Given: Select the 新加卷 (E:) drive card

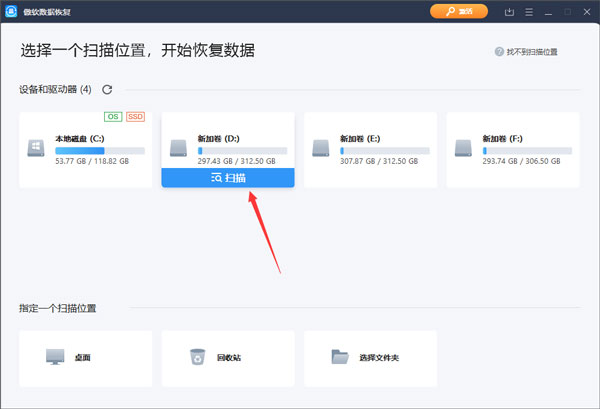Looking at the screenshot, I should tap(370, 150).
